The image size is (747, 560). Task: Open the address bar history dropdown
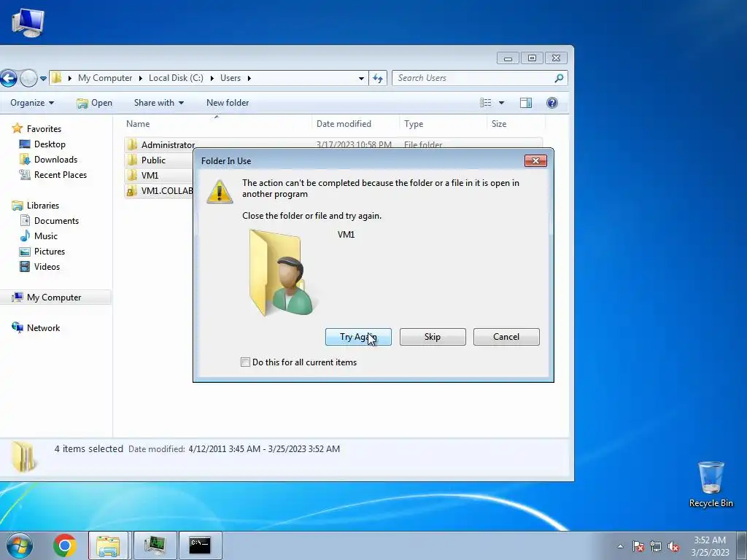coord(361,78)
